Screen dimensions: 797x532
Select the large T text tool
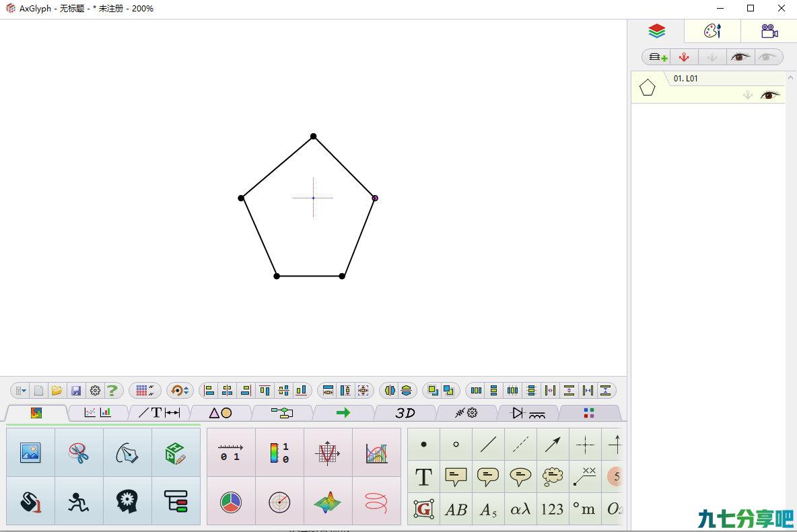click(x=423, y=477)
